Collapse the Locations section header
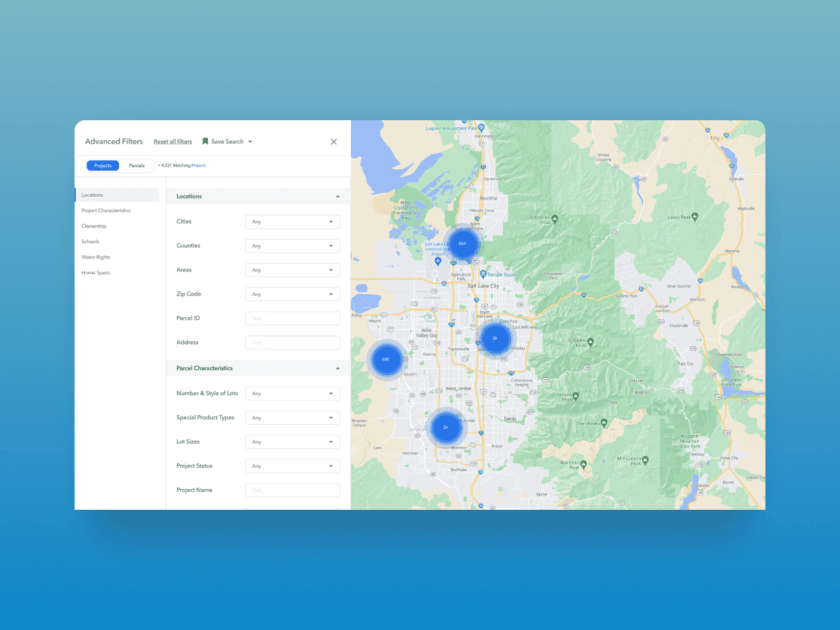840x630 pixels. pos(258,196)
